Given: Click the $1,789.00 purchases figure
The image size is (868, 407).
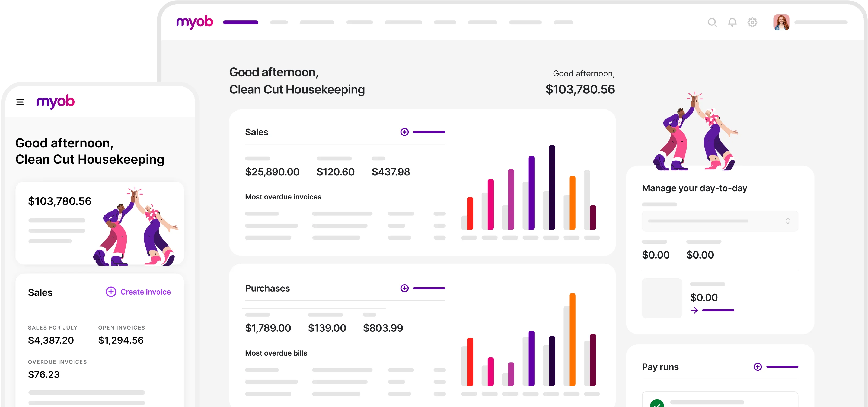Looking at the screenshot, I should pyautogui.click(x=268, y=328).
